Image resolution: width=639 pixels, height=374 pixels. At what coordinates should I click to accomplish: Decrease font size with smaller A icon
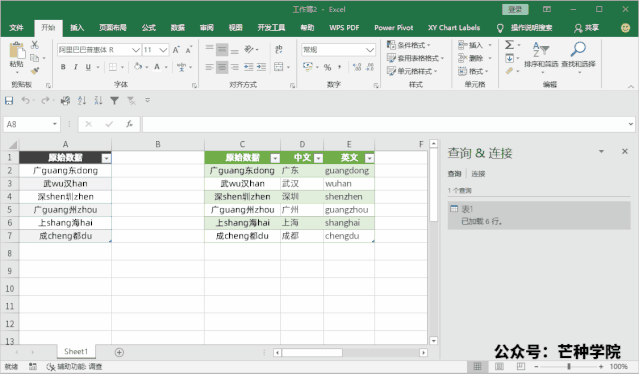tap(189, 50)
